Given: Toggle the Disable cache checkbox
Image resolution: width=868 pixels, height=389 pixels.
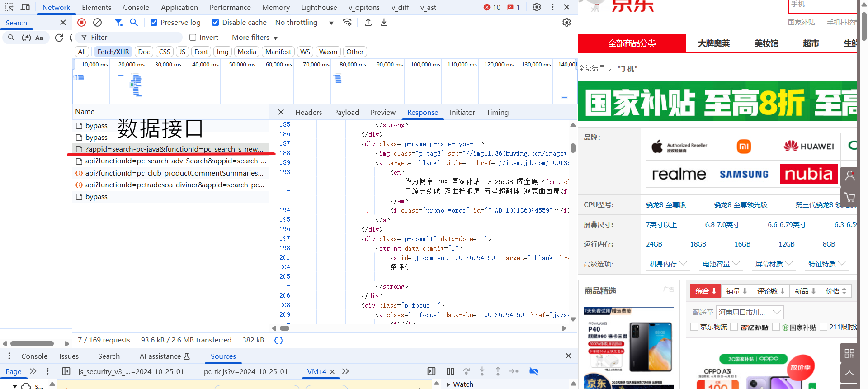Looking at the screenshot, I should [x=216, y=23].
